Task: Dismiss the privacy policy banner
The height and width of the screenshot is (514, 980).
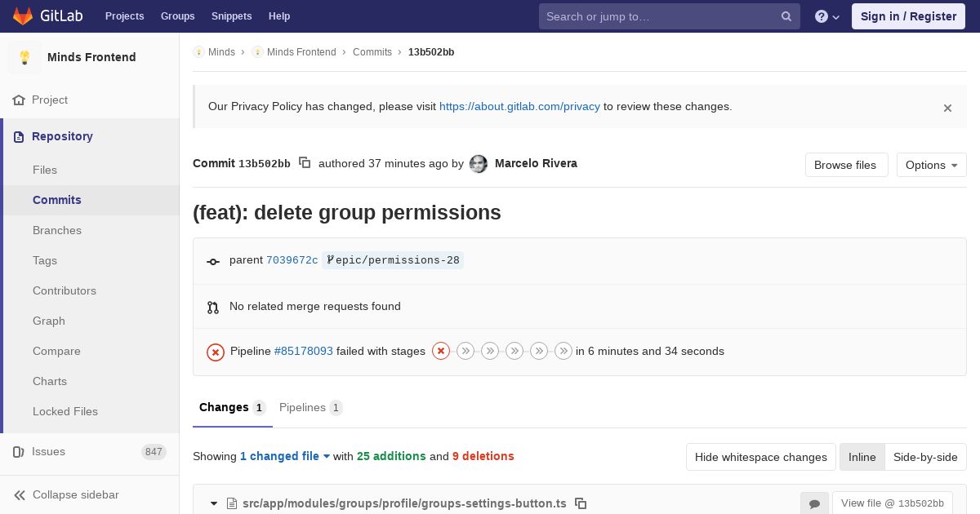Action: (x=947, y=108)
